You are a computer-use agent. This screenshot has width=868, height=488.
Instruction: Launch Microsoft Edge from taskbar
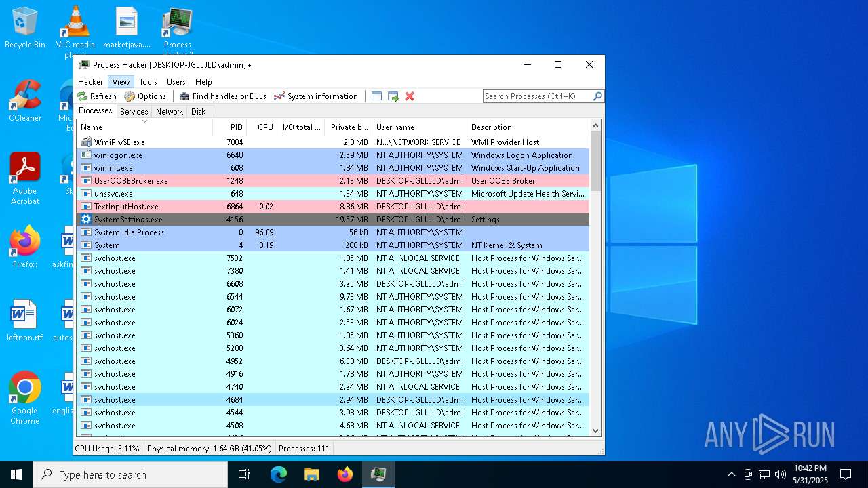tap(279, 474)
